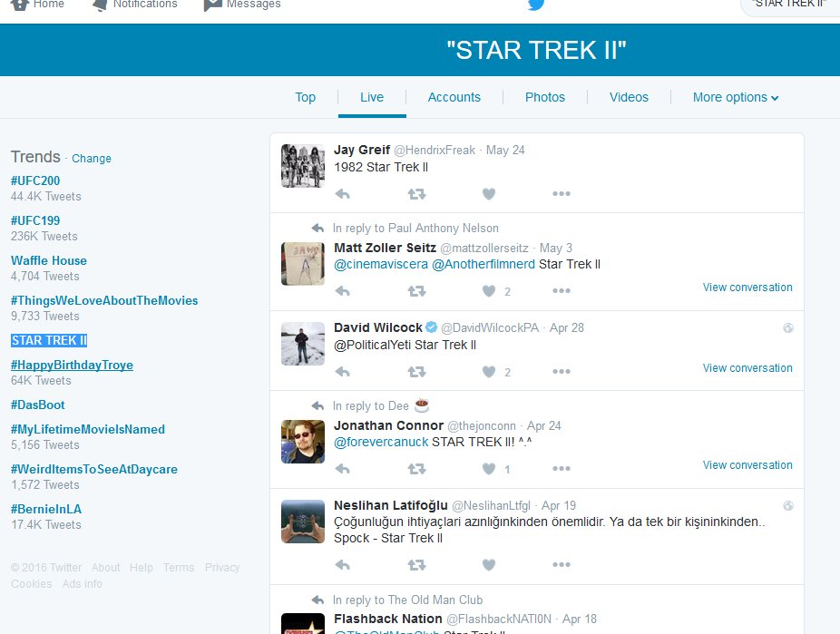Switch to the Top tab
This screenshot has width=840, height=634.
(306, 97)
